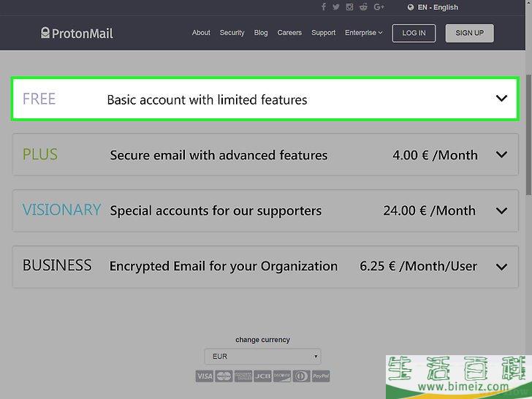Open the Instagram social icon
This screenshot has width=532, height=399.
pos(349,7)
